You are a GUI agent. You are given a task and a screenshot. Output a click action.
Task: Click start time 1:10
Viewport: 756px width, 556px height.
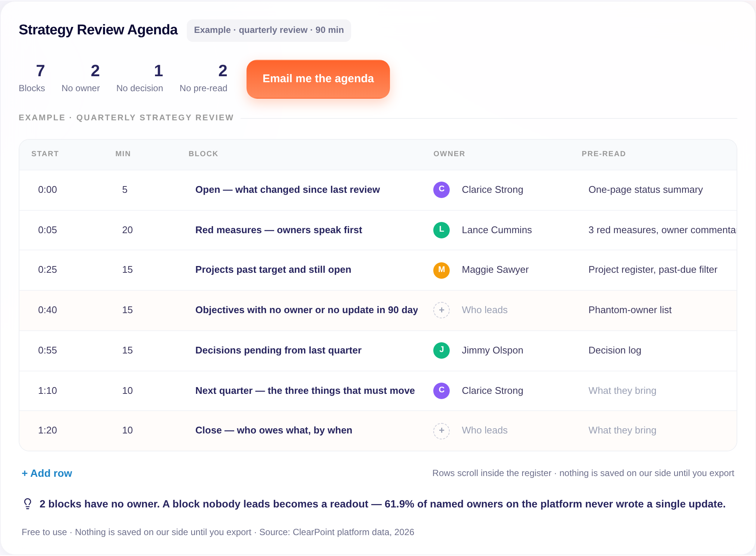(x=47, y=391)
